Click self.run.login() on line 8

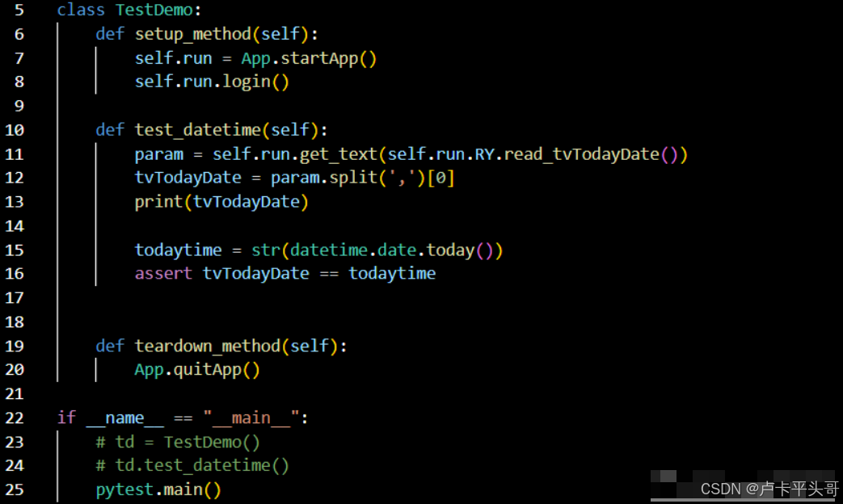pos(212,82)
